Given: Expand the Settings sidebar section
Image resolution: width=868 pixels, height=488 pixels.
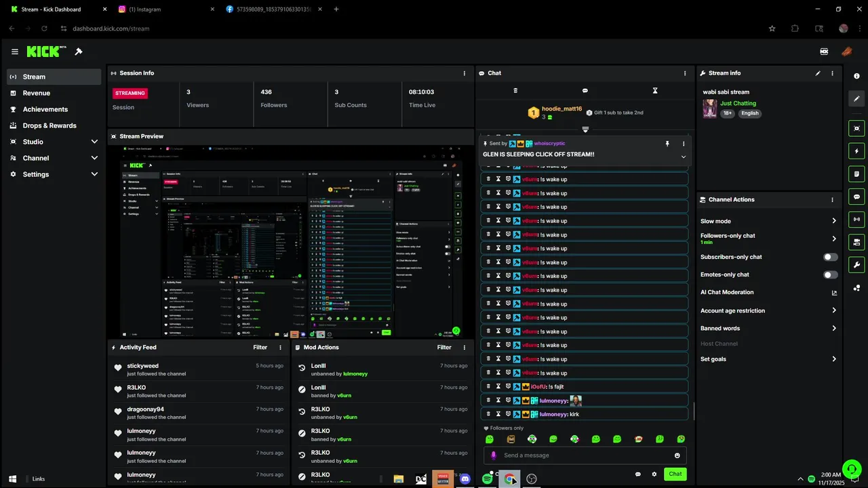Looking at the screenshot, I should coord(94,174).
